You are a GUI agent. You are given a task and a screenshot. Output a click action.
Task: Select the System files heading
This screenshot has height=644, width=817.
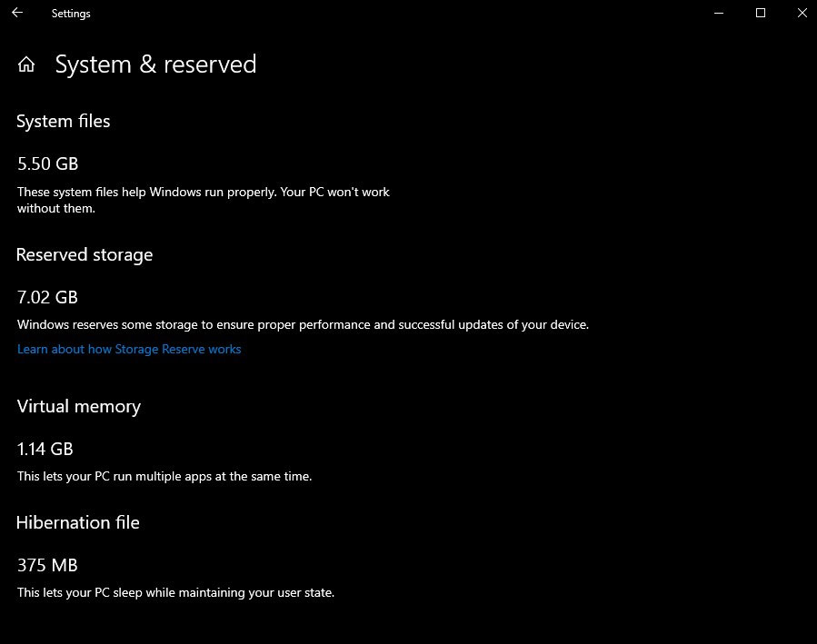pyautogui.click(x=63, y=121)
